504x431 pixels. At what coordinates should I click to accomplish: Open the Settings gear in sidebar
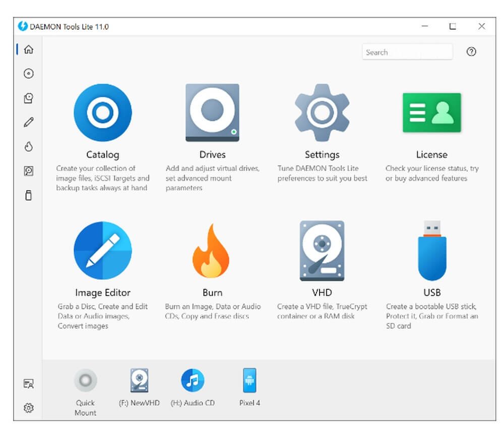(x=29, y=408)
